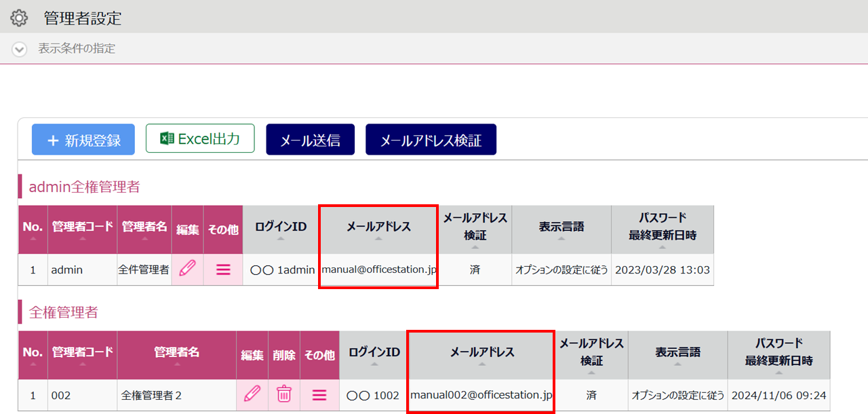The image size is (868, 414).
Task: Sort admin table by 管理者名 header
Action: (144, 229)
